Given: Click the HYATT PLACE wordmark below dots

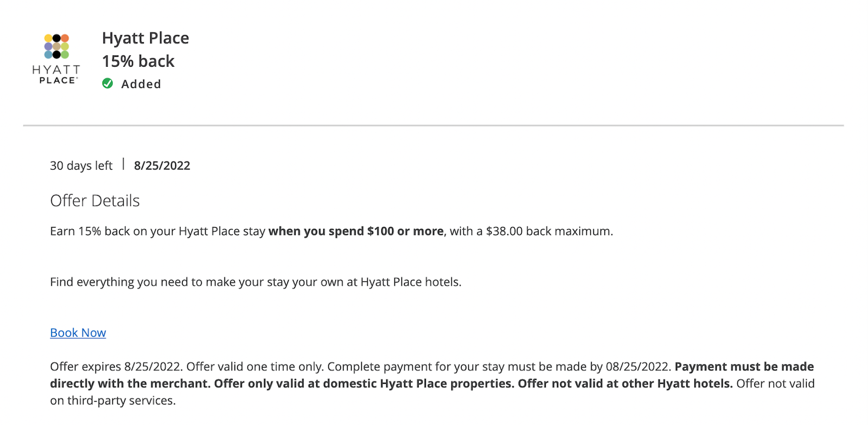Looking at the screenshot, I should tap(56, 74).
